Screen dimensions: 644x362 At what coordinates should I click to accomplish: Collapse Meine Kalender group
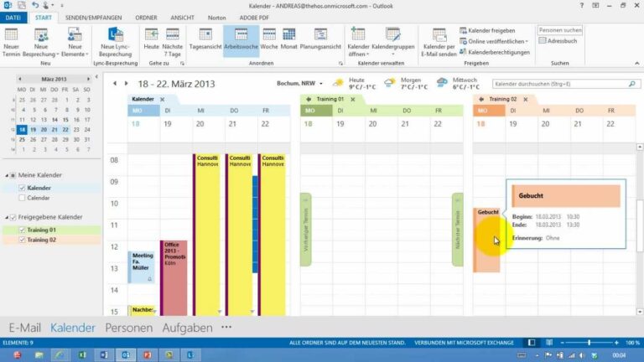[7, 175]
